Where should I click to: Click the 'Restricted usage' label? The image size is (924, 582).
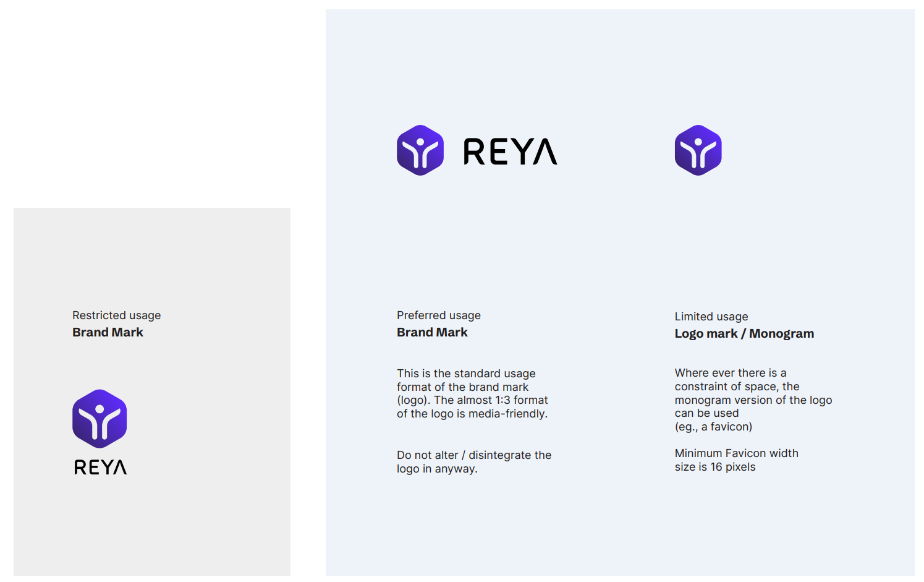tap(116, 315)
